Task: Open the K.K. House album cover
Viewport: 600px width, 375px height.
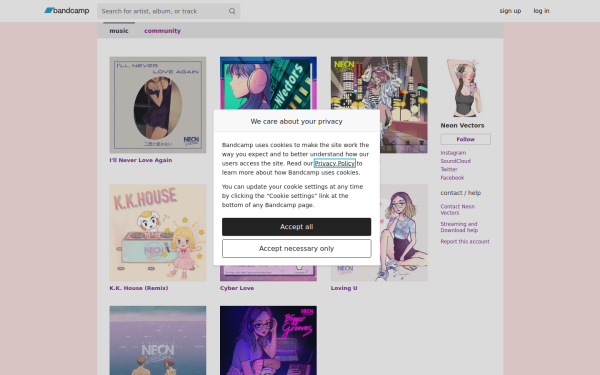Action: point(158,233)
